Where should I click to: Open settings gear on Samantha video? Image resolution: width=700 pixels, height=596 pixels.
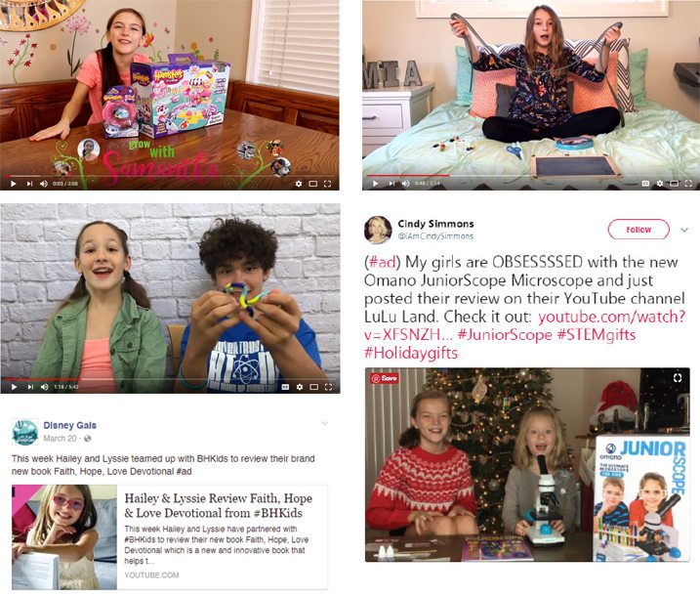pyautogui.click(x=299, y=184)
